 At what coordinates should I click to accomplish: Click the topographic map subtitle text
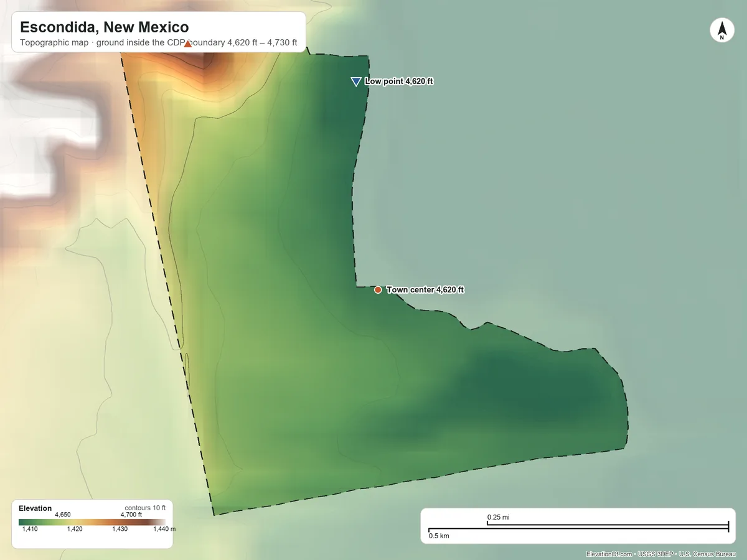(159, 44)
